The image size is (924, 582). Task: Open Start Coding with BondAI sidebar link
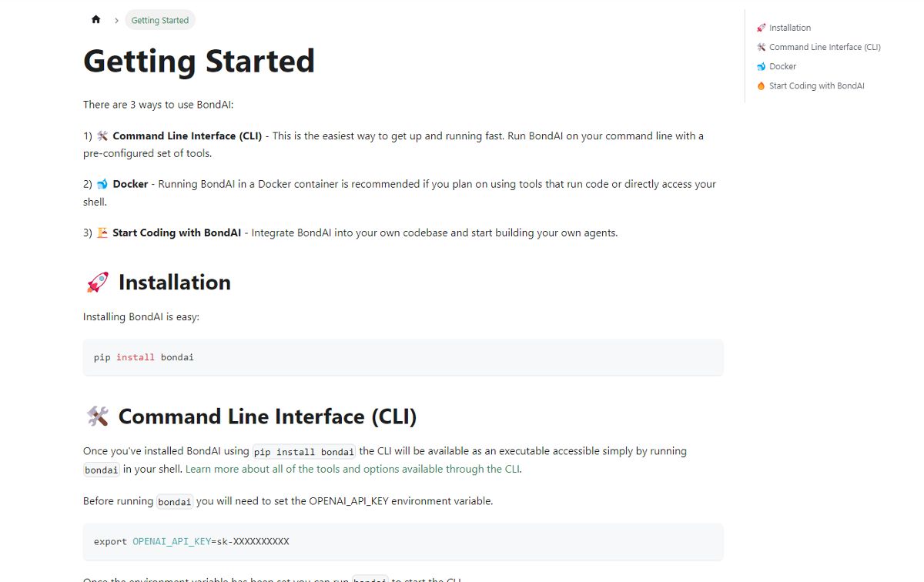point(816,85)
